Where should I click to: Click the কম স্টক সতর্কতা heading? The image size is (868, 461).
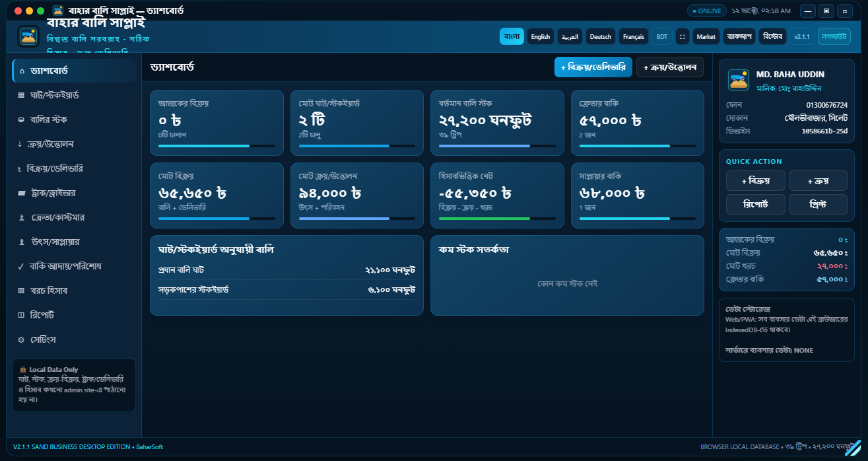tap(473, 250)
